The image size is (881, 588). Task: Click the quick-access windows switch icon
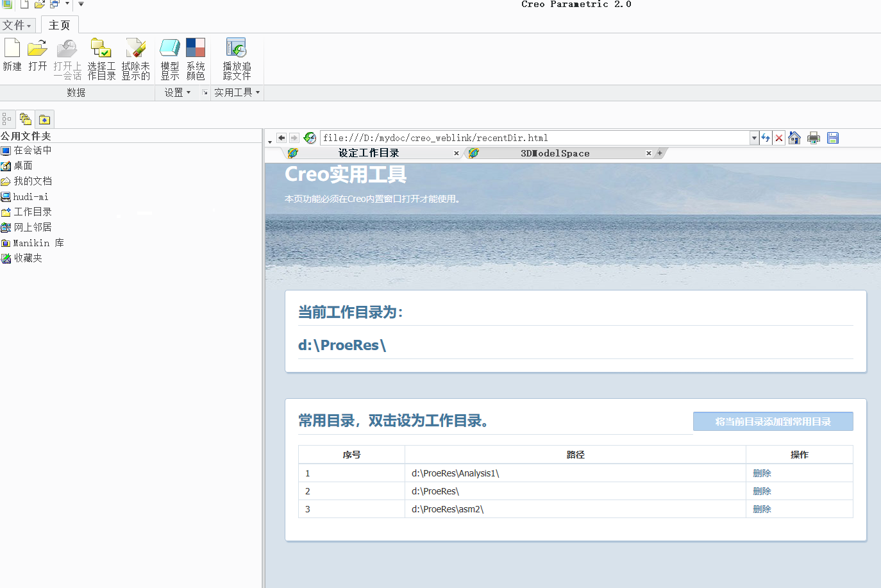click(55, 4)
